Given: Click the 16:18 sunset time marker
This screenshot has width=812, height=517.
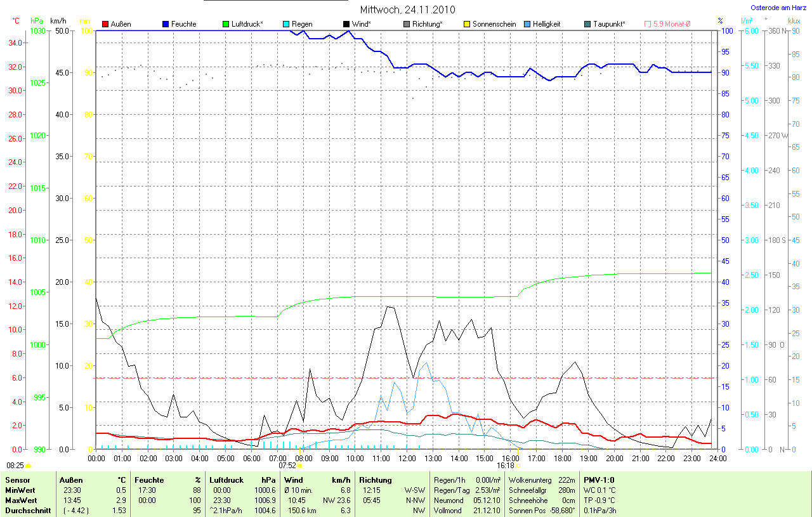Looking at the screenshot, I should [506, 465].
